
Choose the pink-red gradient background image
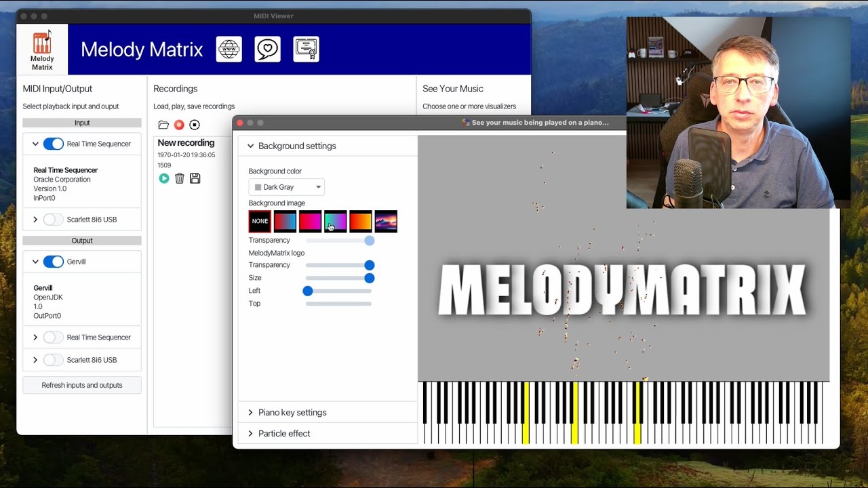click(310, 221)
